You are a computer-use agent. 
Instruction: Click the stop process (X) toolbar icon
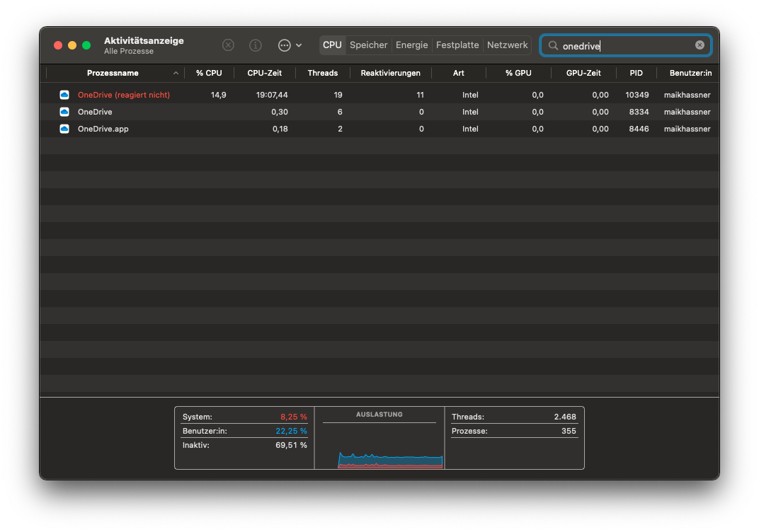click(x=228, y=45)
